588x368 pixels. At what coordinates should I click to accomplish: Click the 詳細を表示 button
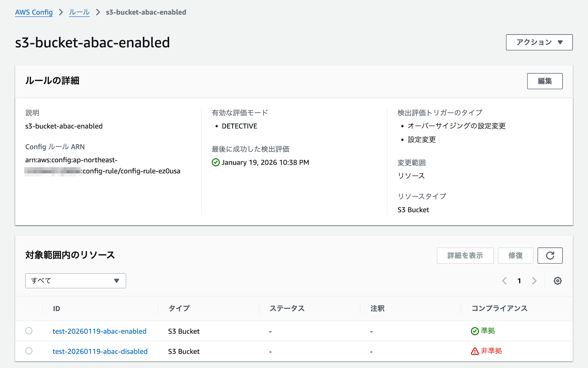click(x=465, y=256)
